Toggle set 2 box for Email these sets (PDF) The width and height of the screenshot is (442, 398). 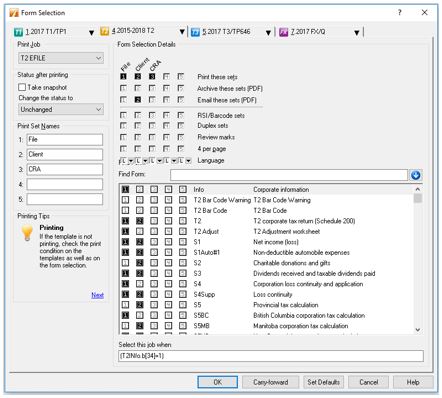138,100
